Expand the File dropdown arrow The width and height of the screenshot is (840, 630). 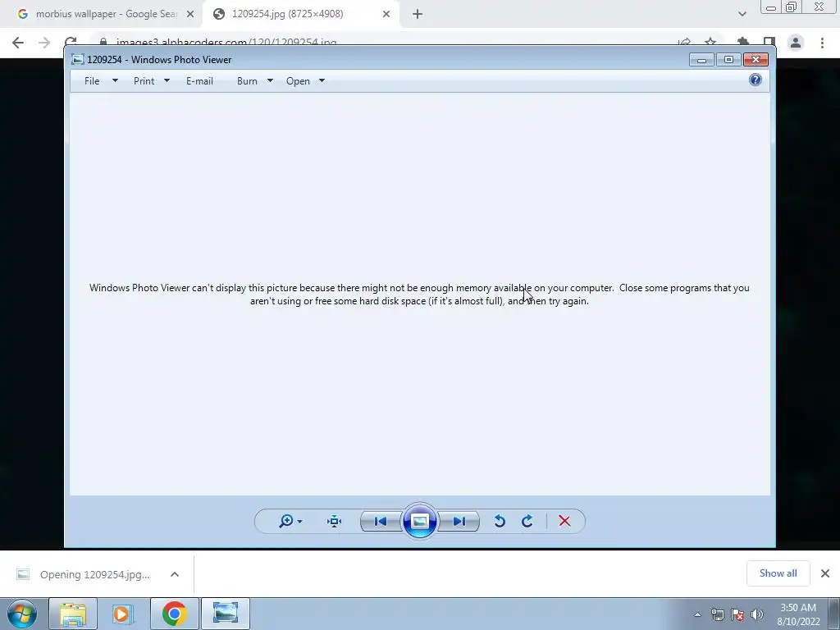point(115,81)
